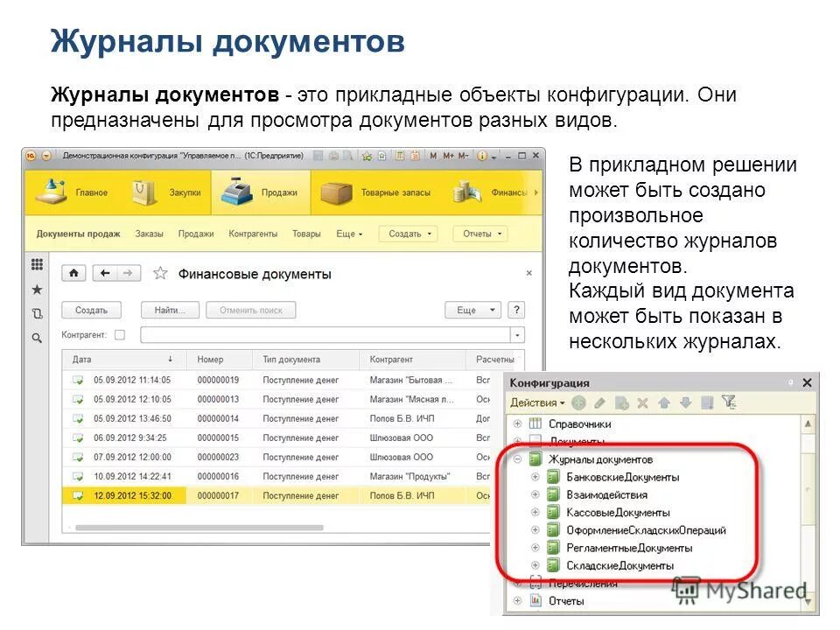The height and width of the screenshot is (630, 840).
Task: Enable the Контрагент filter checkbox
Action: coord(121,334)
